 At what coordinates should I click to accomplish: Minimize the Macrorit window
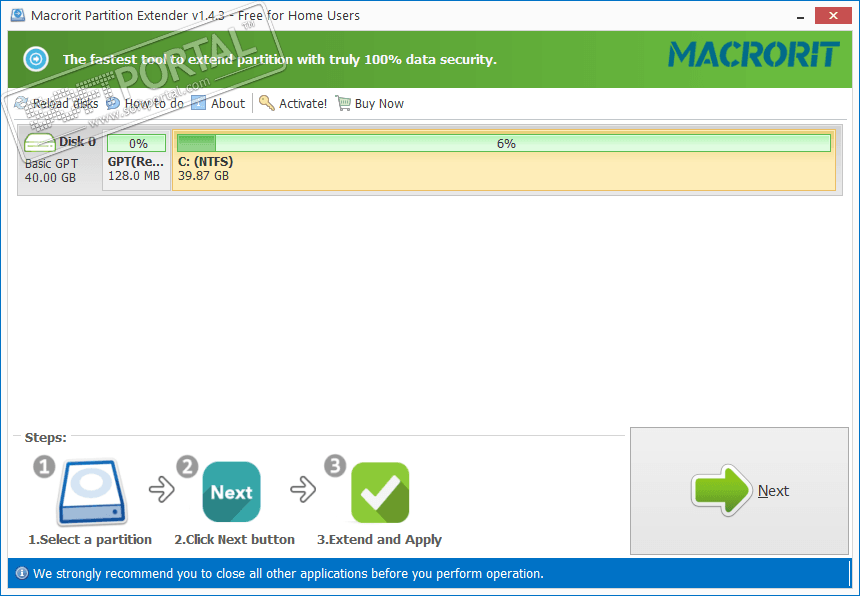click(800, 16)
